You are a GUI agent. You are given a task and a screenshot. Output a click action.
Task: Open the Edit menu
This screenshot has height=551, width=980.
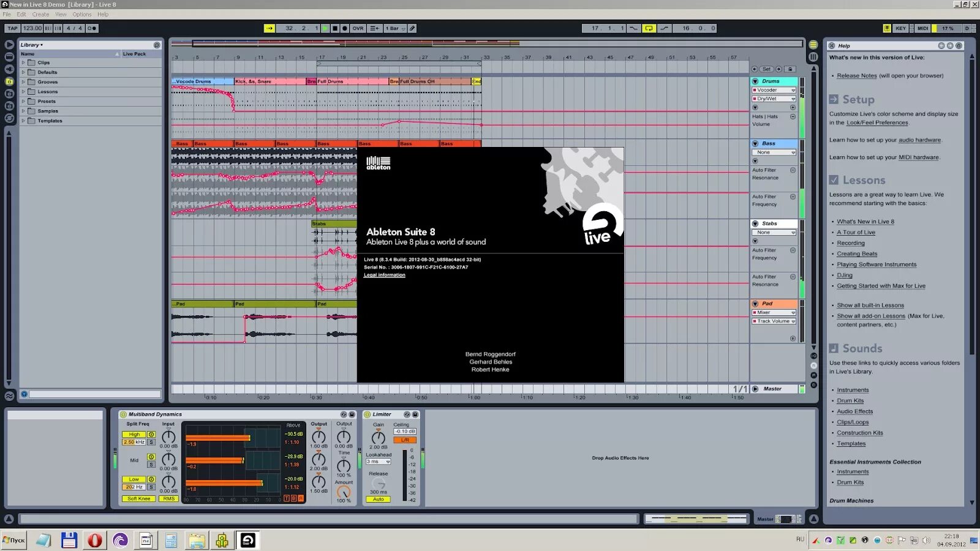[21, 15]
